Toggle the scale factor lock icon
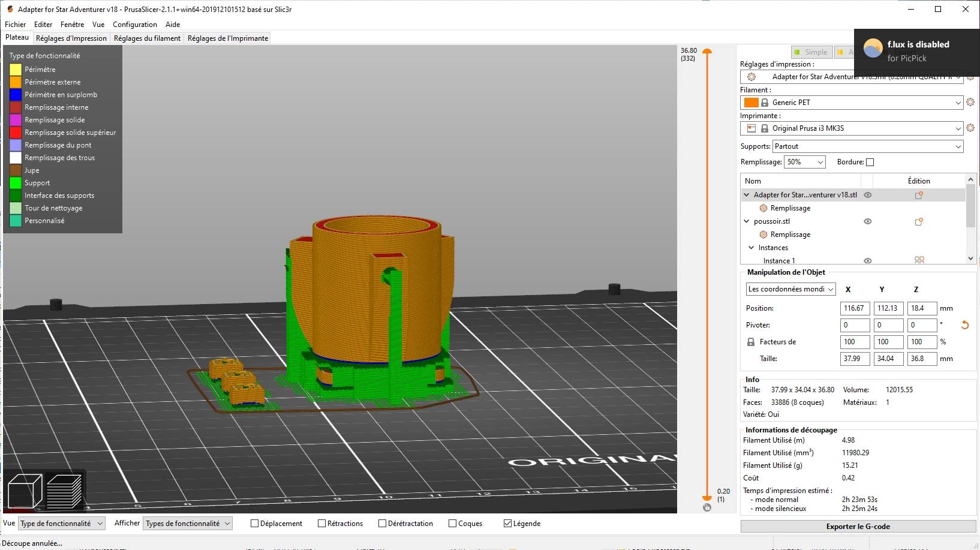This screenshot has height=550, width=980. pyautogui.click(x=750, y=342)
